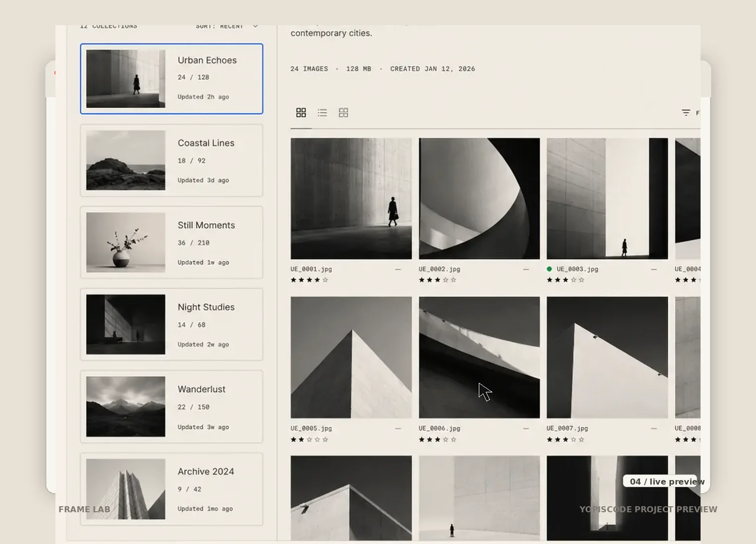Image resolution: width=756 pixels, height=544 pixels.
Task: Click the dash icon beside UE_0005.jpg
Action: 398,429
